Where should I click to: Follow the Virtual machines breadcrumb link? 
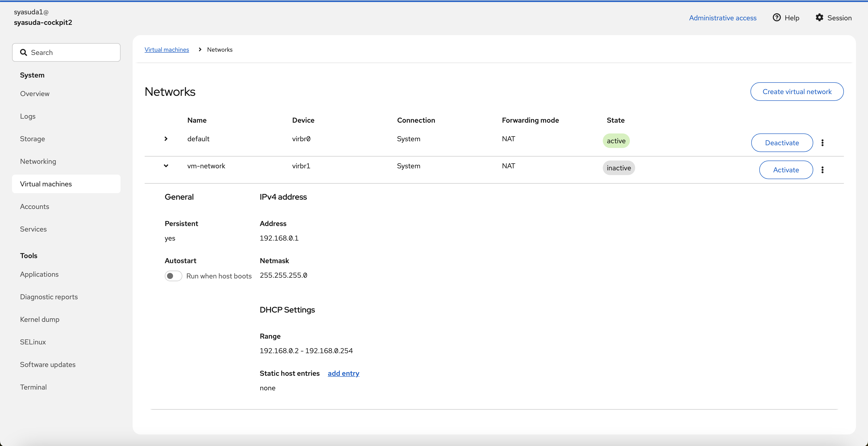coord(167,49)
